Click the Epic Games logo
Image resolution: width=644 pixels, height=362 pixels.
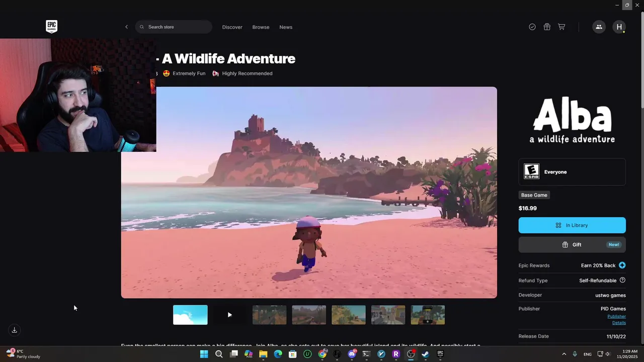click(x=51, y=27)
